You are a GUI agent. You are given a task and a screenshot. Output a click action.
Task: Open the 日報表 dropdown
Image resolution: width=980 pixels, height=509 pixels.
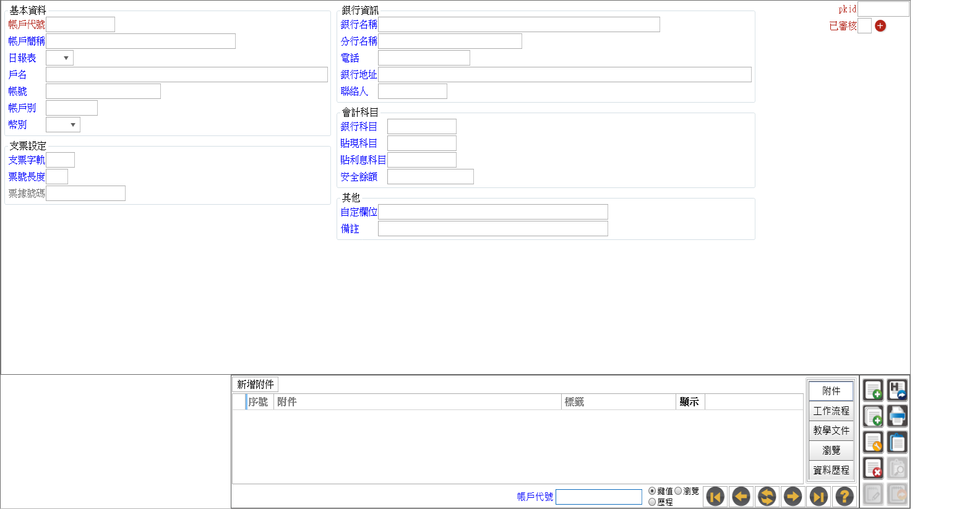[60, 58]
